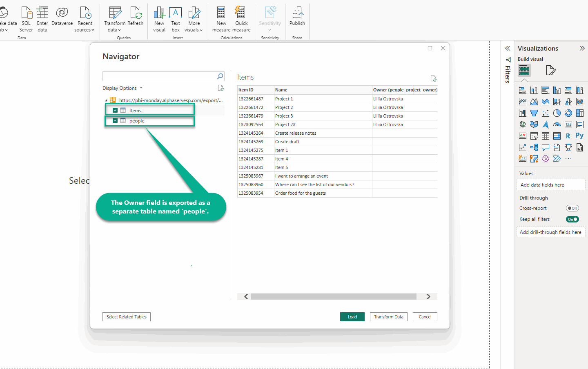The height and width of the screenshot is (369, 588).
Task: Turn on the Cross-report toggle
Action: [x=572, y=208]
